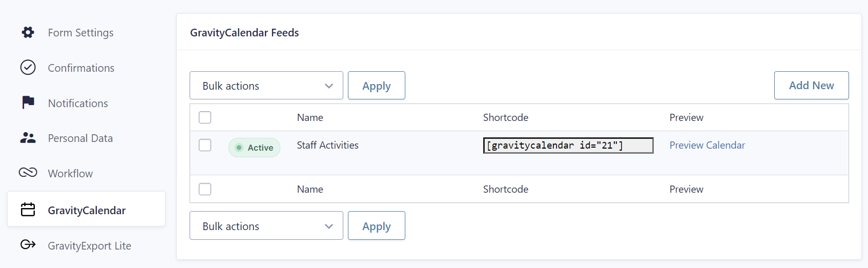Toggle the Active status of Staff Activities
This screenshot has width=868, height=268.
click(254, 148)
